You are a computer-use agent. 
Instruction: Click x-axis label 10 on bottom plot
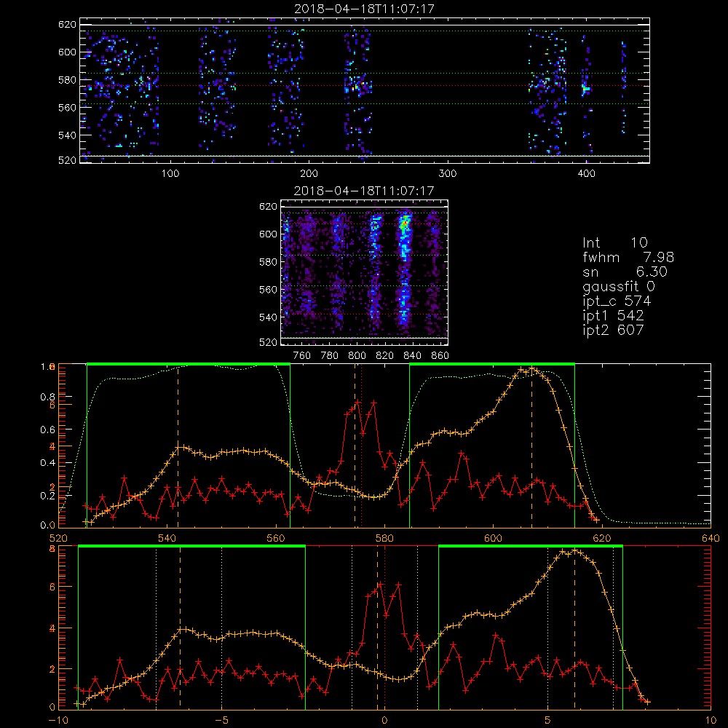(x=711, y=720)
